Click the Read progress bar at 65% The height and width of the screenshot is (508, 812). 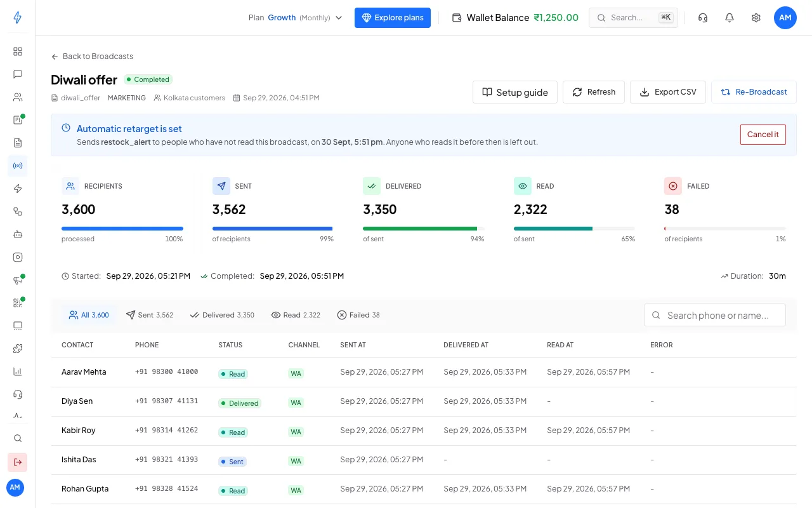(x=574, y=229)
